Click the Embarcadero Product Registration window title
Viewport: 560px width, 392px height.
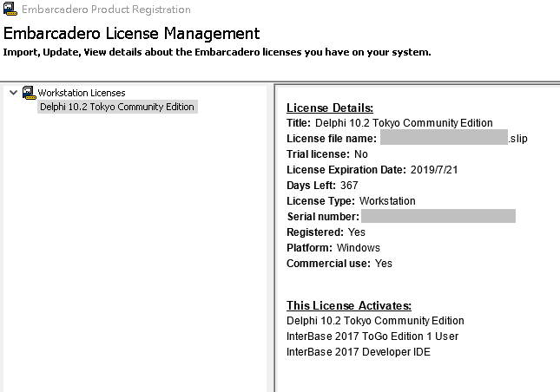[x=106, y=10]
